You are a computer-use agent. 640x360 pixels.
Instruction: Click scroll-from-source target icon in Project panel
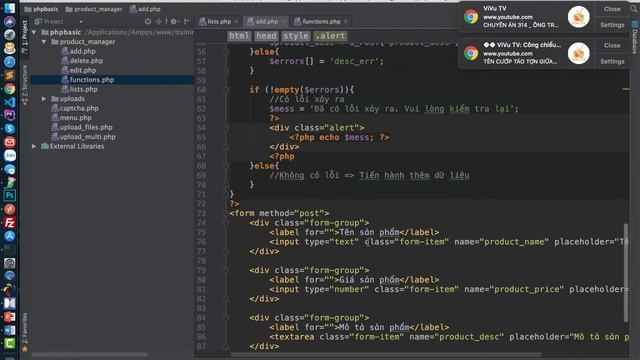tap(148, 21)
